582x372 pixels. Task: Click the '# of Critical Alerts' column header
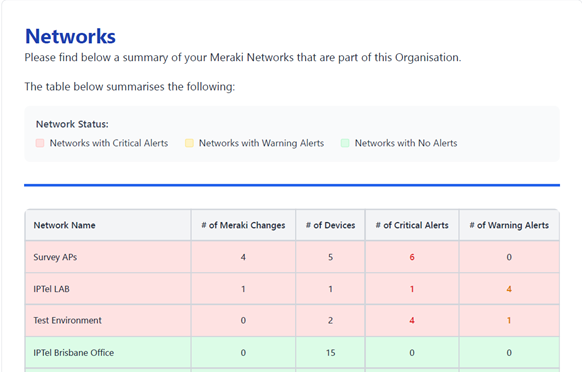(412, 225)
